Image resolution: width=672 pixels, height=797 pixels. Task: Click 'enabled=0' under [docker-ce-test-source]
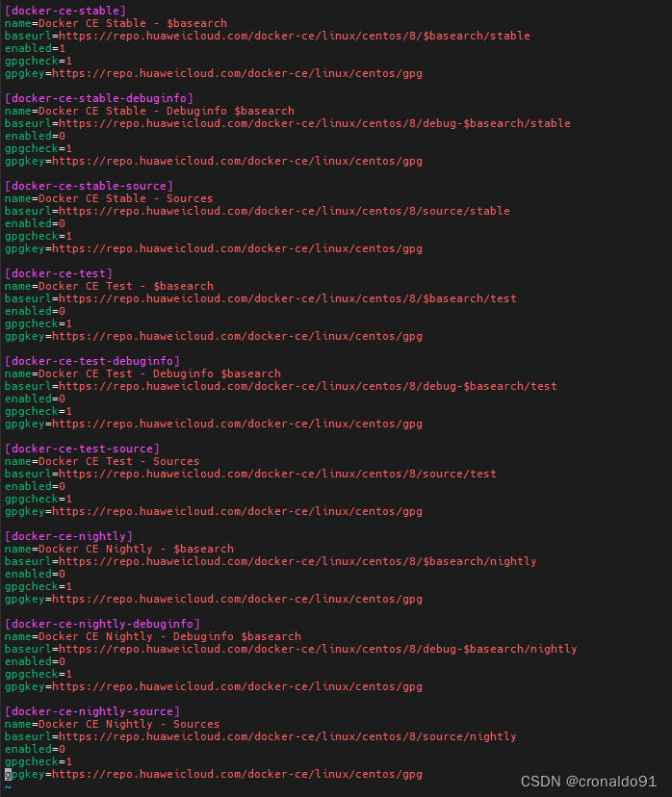pos(35,486)
